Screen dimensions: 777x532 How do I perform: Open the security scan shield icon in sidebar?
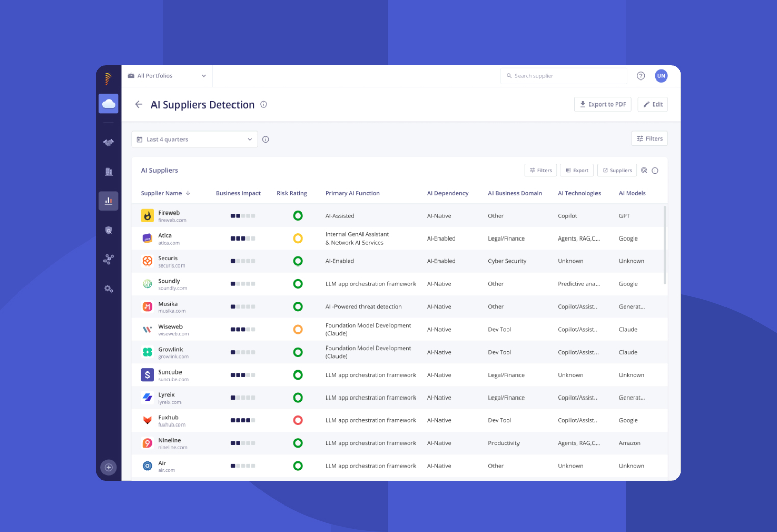point(108,230)
